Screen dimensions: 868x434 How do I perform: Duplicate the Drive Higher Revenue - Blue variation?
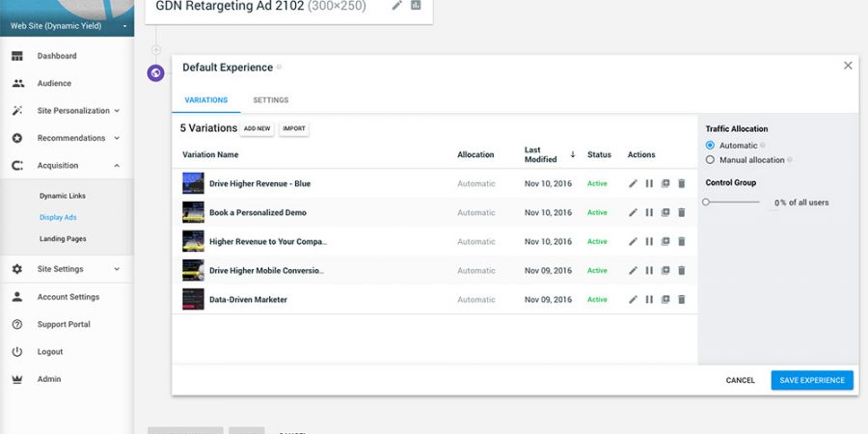(x=665, y=184)
